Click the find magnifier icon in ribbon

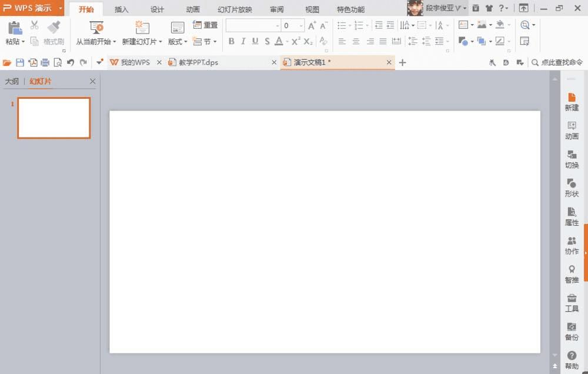click(x=524, y=25)
